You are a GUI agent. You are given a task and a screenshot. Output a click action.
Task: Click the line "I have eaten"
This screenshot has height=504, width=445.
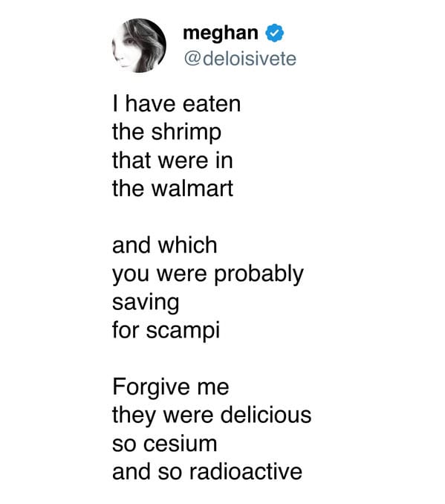tap(176, 104)
